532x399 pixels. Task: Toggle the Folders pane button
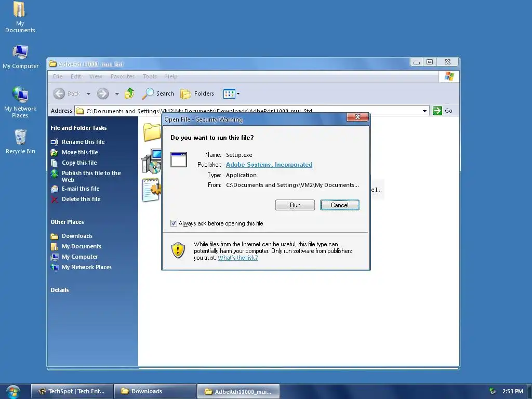coord(197,94)
